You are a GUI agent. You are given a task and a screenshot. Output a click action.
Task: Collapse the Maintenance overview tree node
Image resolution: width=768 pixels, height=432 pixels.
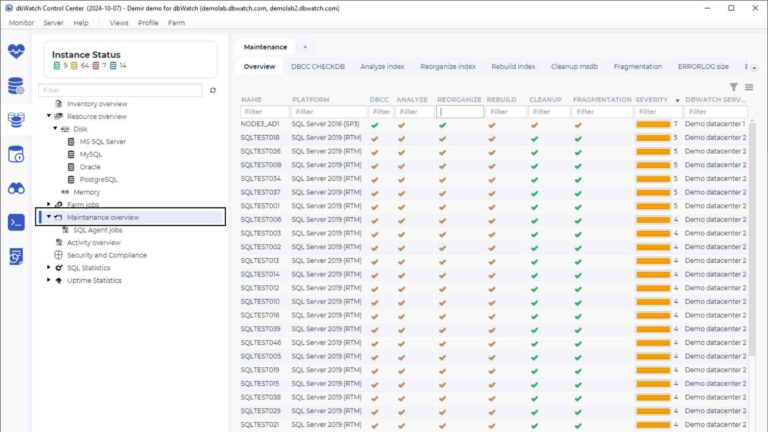click(x=48, y=216)
